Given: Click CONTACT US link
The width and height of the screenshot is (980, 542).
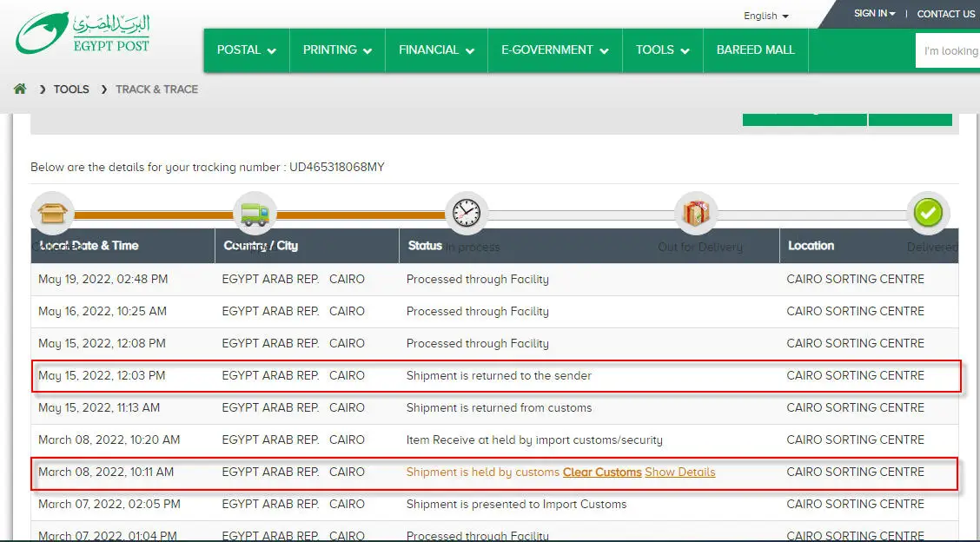Looking at the screenshot, I should pos(945,14).
